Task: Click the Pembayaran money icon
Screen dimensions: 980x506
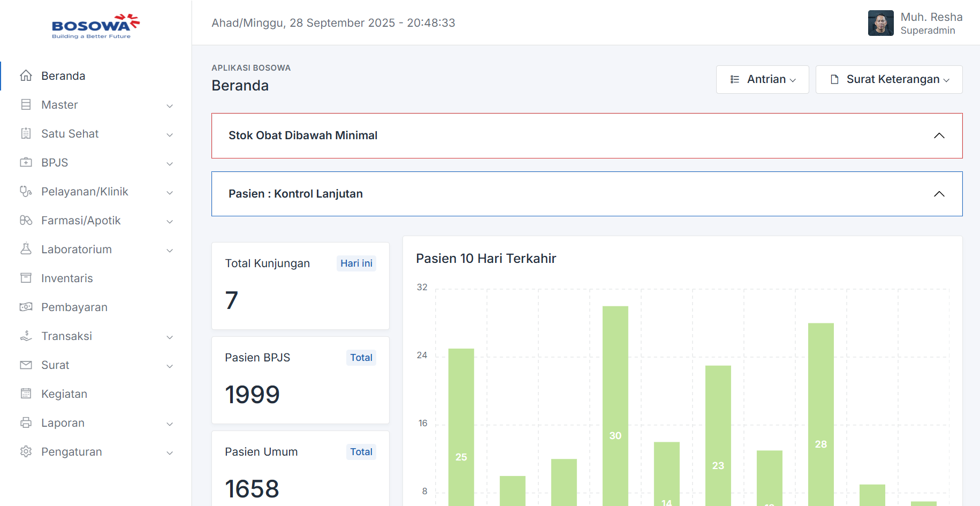Action: (x=26, y=307)
